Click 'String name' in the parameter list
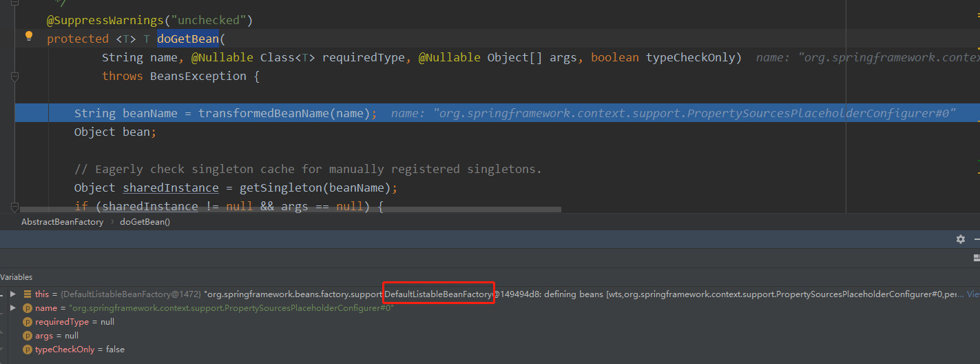Viewport: 980px width, 364px height. (139, 57)
